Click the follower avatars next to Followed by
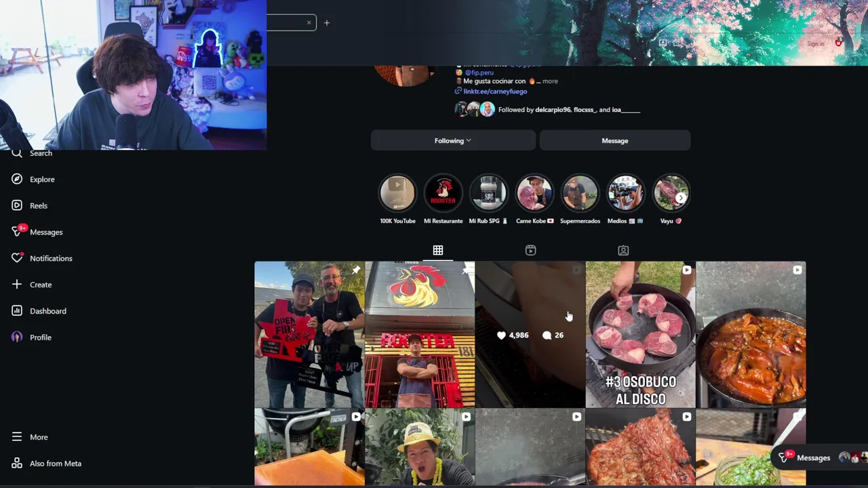The image size is (868, 488). click(475, 110)
